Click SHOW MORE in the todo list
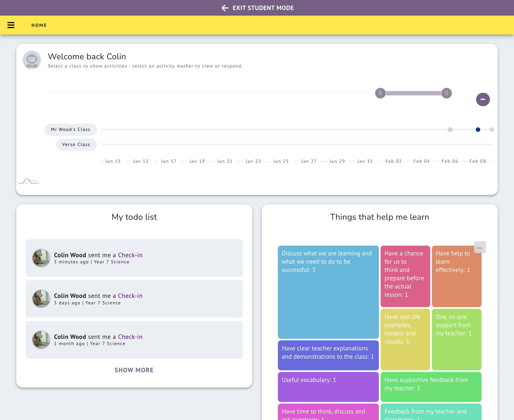The width and height of the screenshot is (514, 420). point(134,370)
